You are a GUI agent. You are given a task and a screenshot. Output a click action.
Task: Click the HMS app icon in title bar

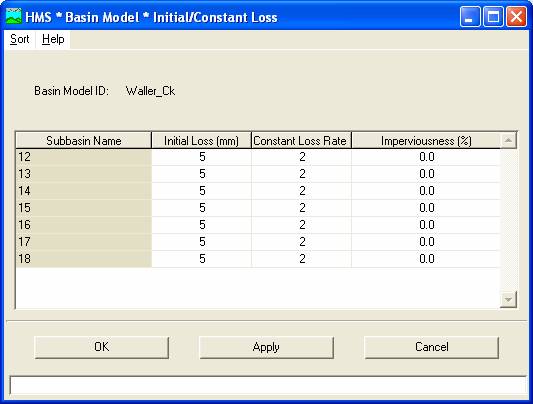pos(14,16)
